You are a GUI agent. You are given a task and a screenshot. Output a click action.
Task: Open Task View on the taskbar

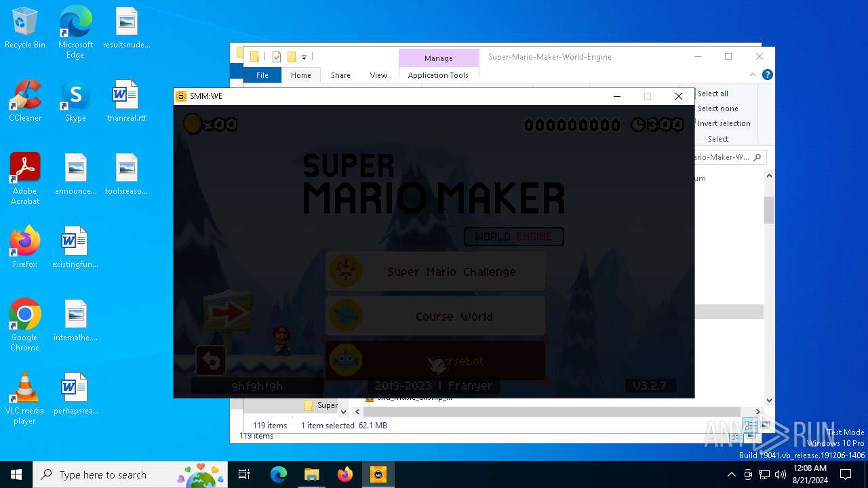(244, 474)
